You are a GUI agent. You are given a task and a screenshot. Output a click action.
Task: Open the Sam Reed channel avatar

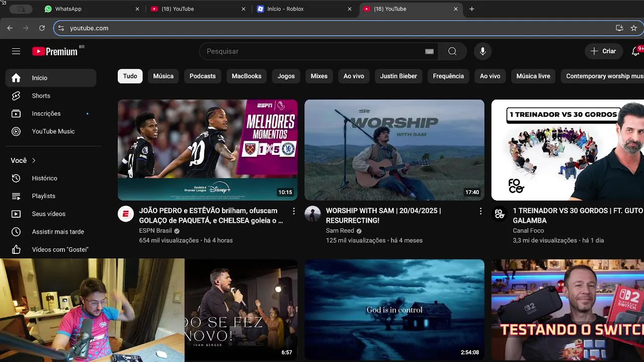[312, 214]
